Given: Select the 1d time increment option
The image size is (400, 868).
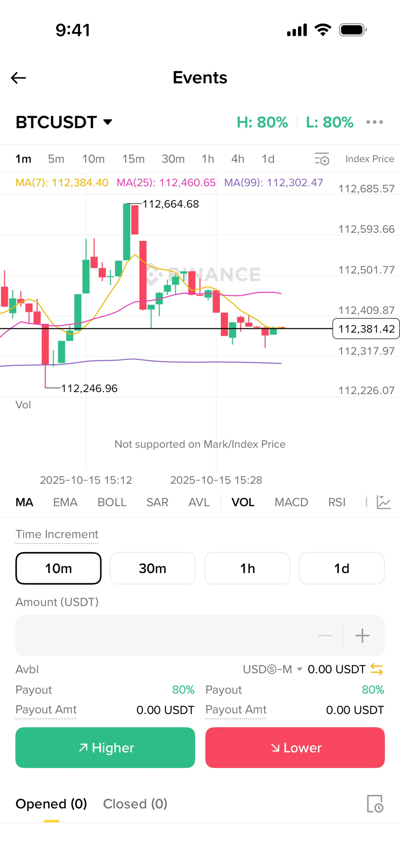Looking at the screenshot, I should pos(341,568).
